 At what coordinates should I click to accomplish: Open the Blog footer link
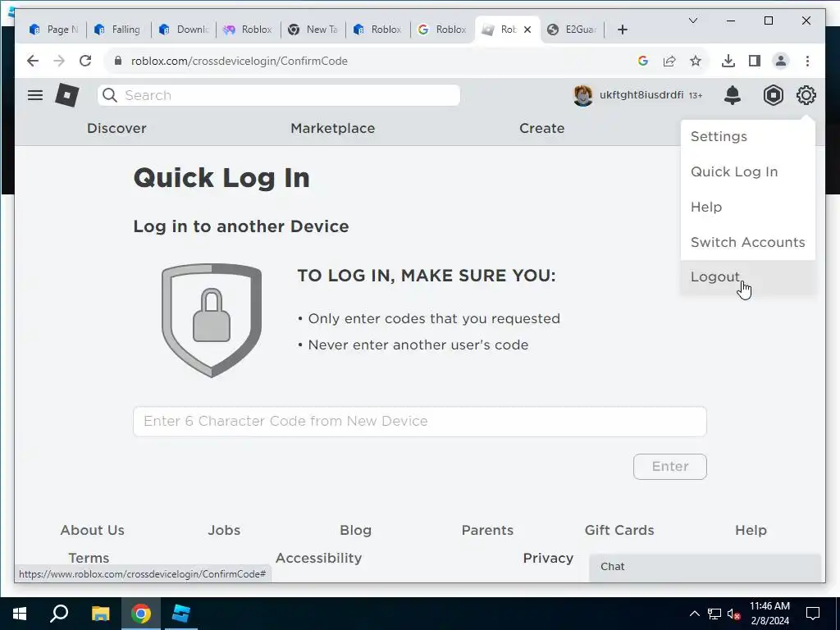coord(356,531)
